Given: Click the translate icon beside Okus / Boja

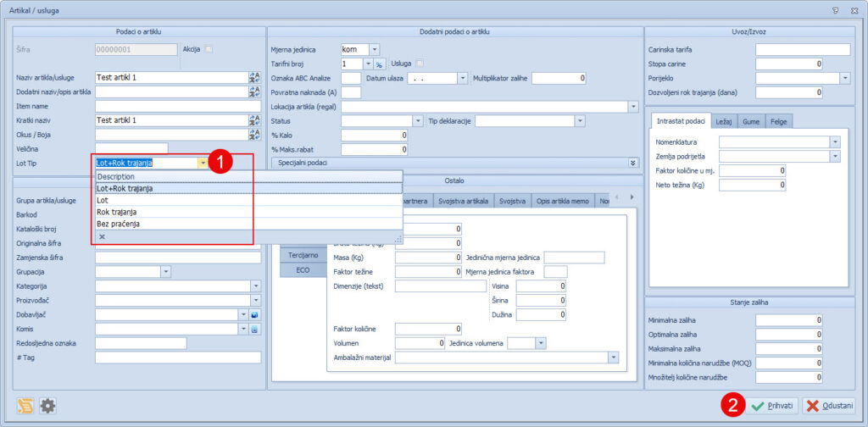Looking at the screenshot, I should click(253, 135).
